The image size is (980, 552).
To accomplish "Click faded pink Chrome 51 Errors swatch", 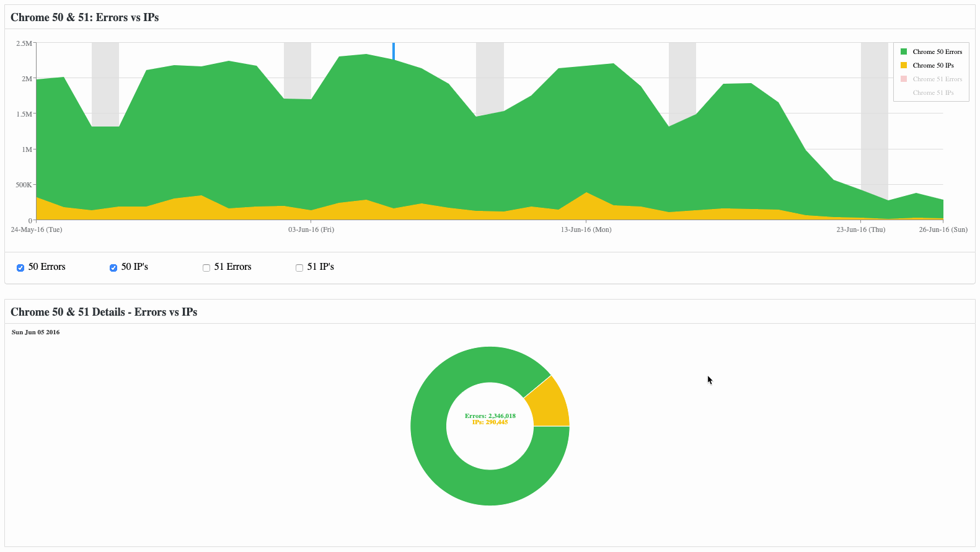I will (904, 79).
